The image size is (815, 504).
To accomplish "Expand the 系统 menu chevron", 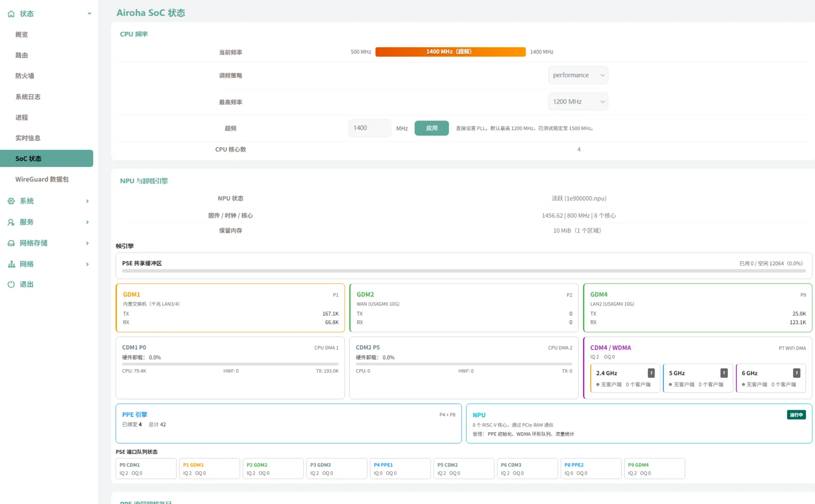I will click(88, 201).
